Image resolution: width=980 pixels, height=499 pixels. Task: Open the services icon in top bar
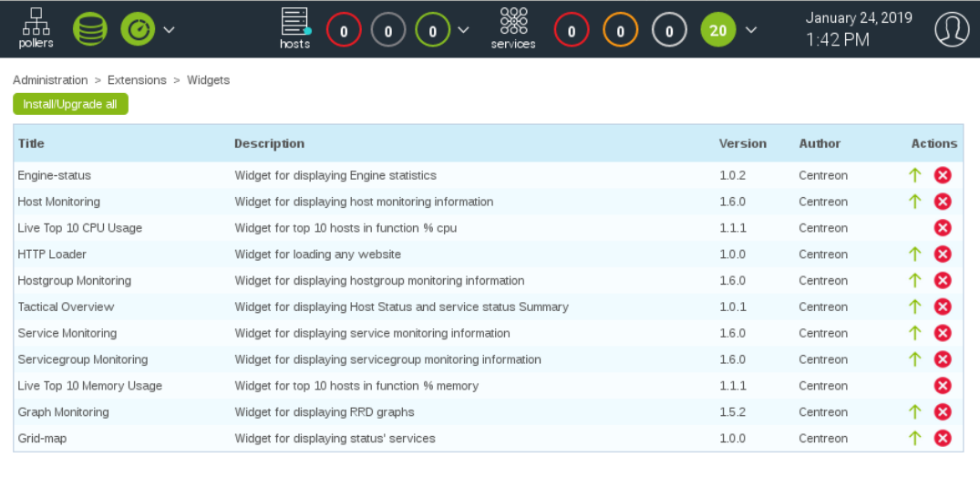(x=513, y=28)
